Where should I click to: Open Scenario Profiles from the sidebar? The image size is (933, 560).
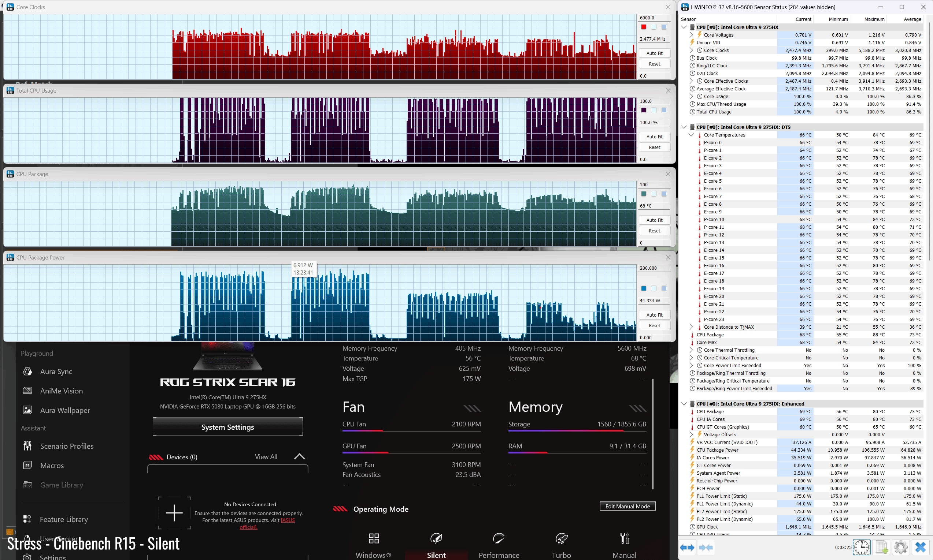click(67, 446)
